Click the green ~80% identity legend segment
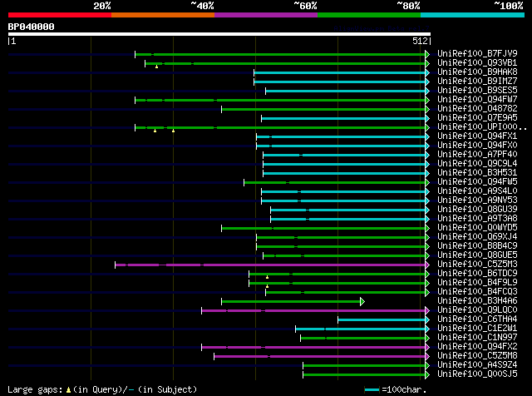 point(369,15)
